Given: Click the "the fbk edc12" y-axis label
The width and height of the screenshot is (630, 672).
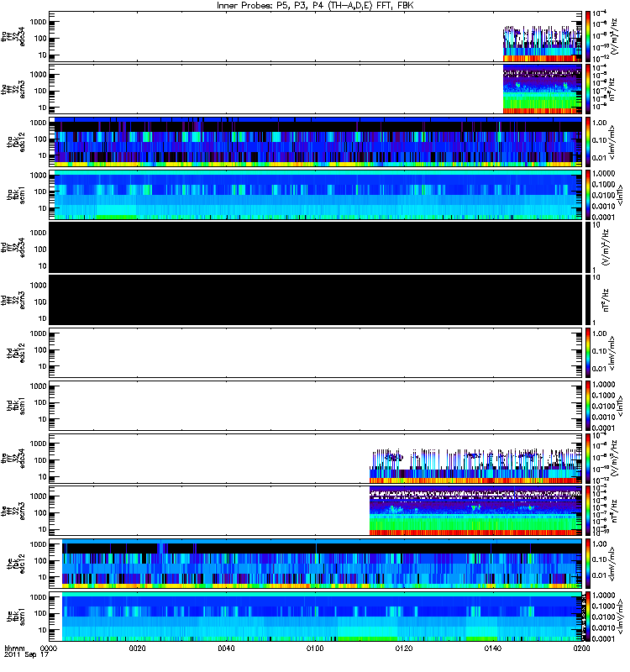Looking at the screenshot, I should (x=16, y=564).
